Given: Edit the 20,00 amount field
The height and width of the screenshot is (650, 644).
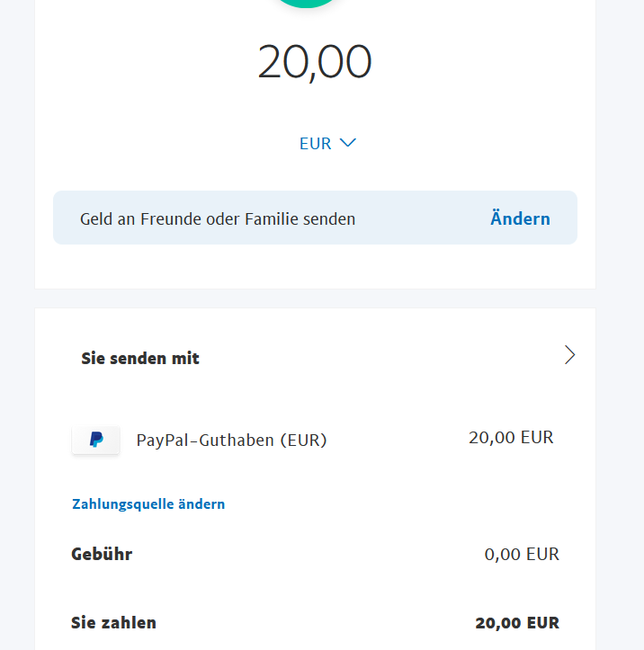Looking at the screenshot, I should point(315,62).
